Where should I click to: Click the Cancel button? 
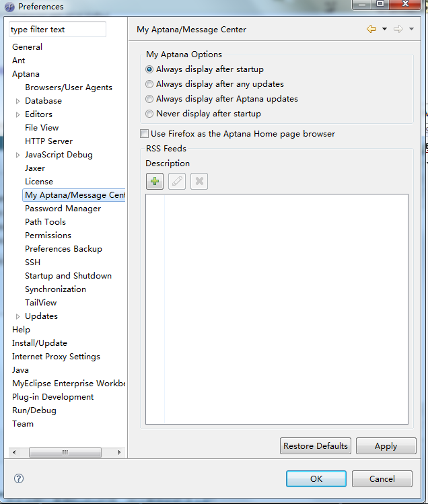tap(382, 478)
